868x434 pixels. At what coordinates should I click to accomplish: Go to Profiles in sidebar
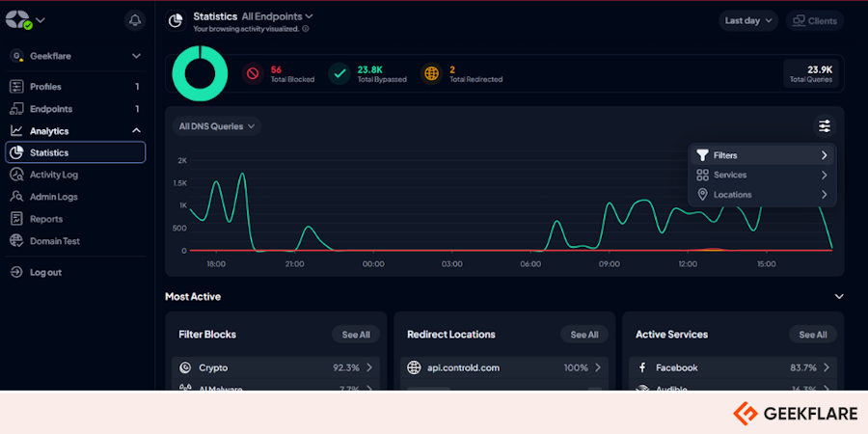pyautogui.click(x=75, y=87)
